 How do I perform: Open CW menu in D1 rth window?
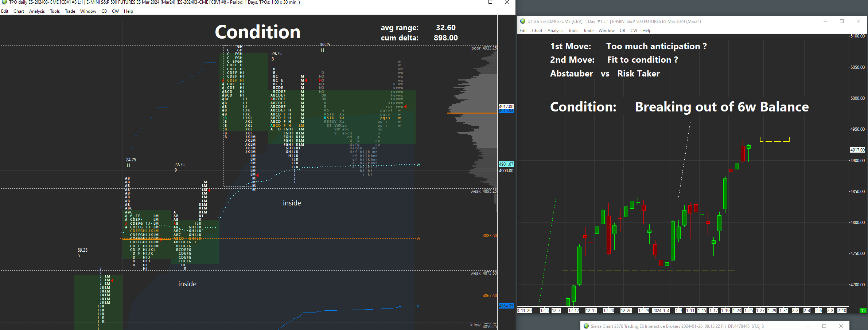(x=634, y=31)
